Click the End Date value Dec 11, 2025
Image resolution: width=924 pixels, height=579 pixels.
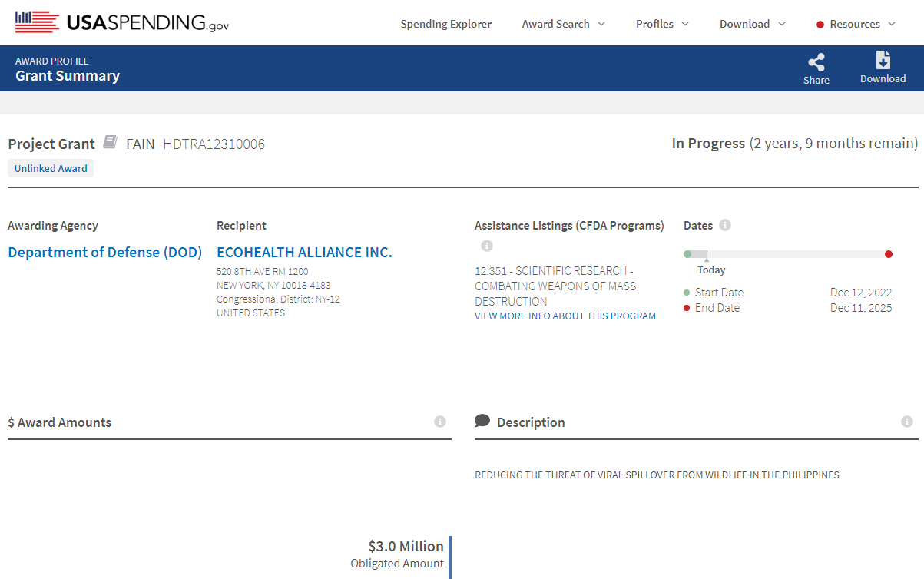(x=861, y=307)
